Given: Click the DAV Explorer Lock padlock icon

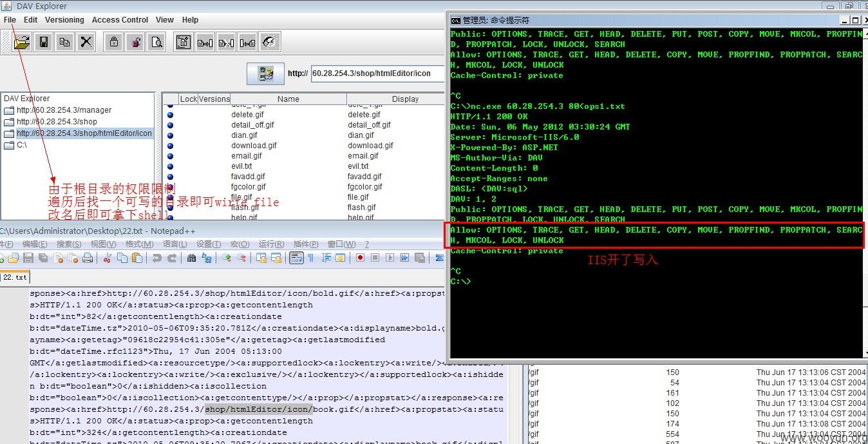Looking at the screenshot, I should 114,43.
